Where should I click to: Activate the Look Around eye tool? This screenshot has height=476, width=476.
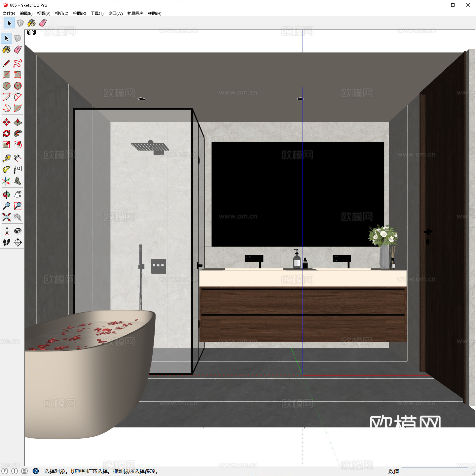(x=18, y=231)
